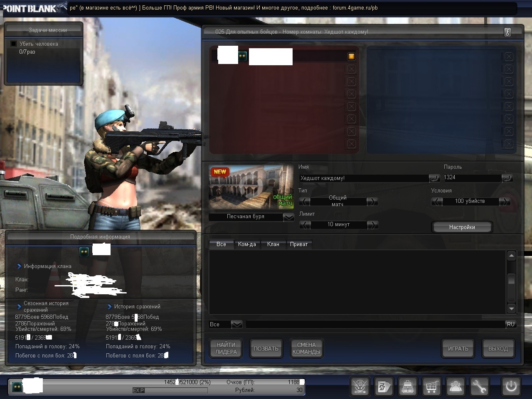Screen dimensions: 532x399
Task: Click the EXP progress bar
Action: pyautogui.click(x=170, y=390)
